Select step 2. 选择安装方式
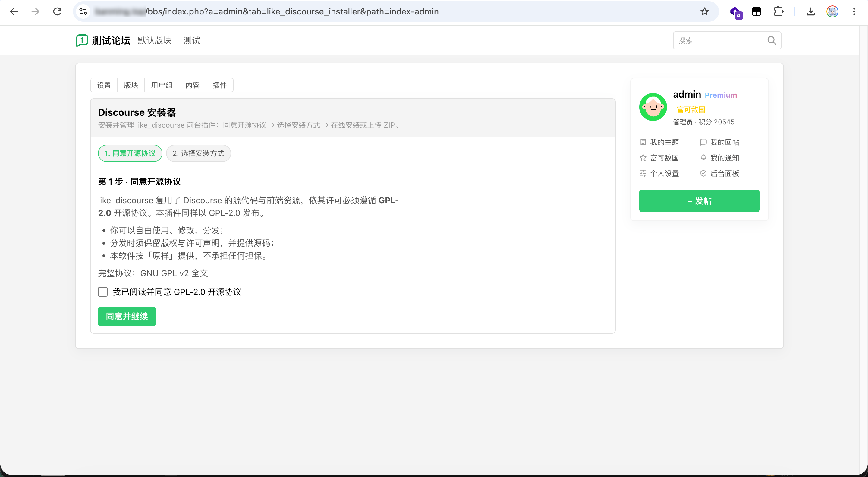868x477 pixels. click(199, 153)
